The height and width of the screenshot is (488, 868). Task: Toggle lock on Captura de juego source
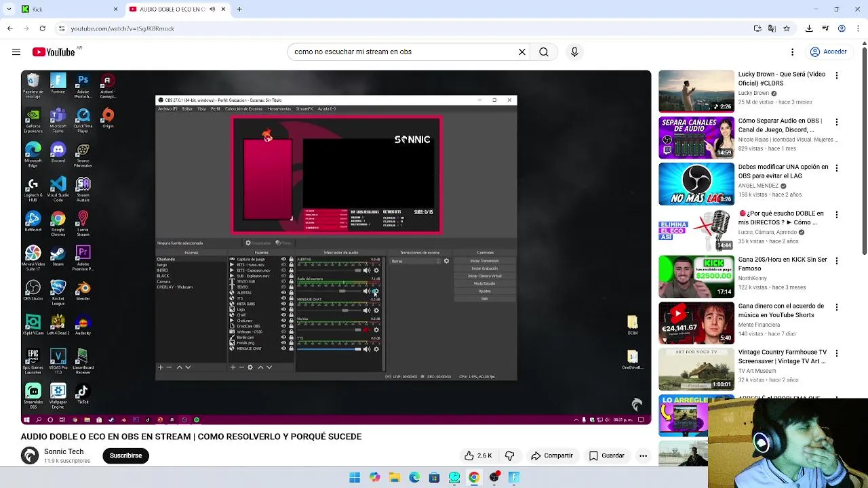(x=291, y=259)
